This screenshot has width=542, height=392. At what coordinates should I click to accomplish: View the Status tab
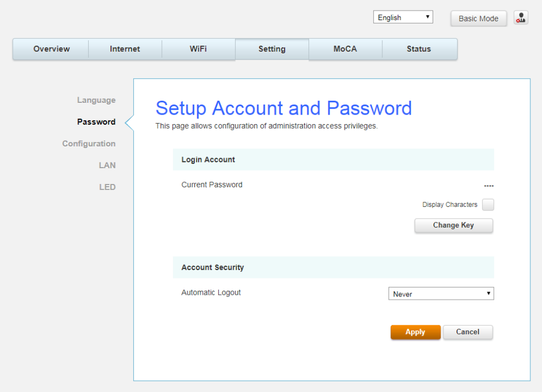419,49
